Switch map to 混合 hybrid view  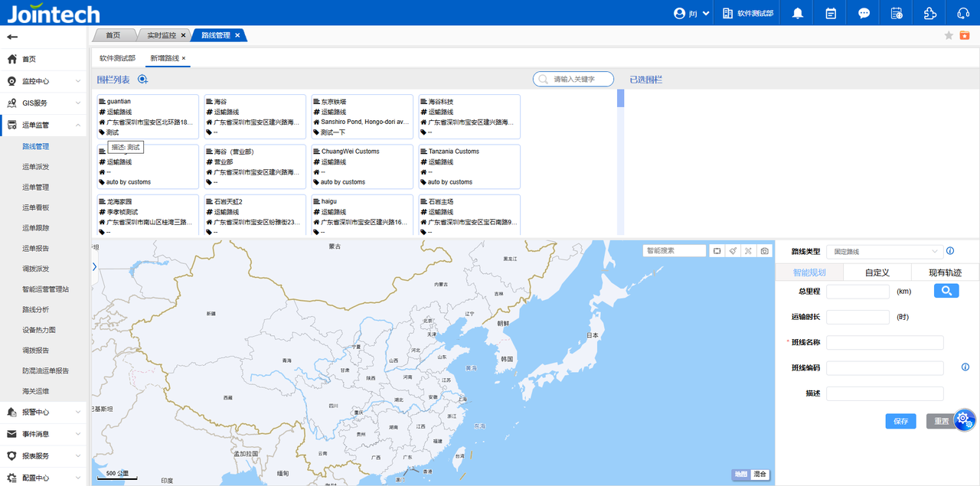click(x=759, y=475)
